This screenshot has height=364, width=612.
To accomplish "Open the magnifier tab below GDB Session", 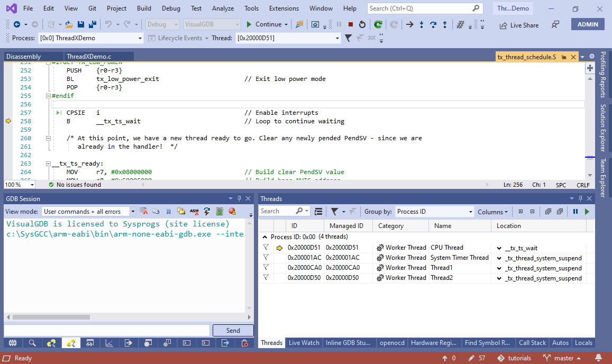I will point(32,343).
